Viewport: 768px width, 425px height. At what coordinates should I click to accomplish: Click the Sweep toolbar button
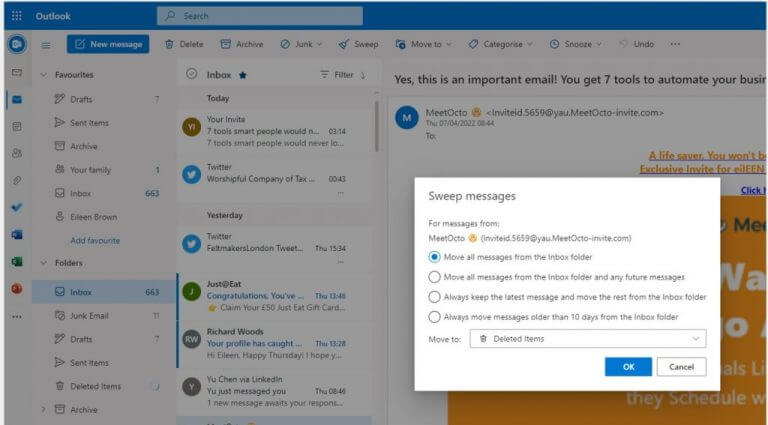pos(359,44)
